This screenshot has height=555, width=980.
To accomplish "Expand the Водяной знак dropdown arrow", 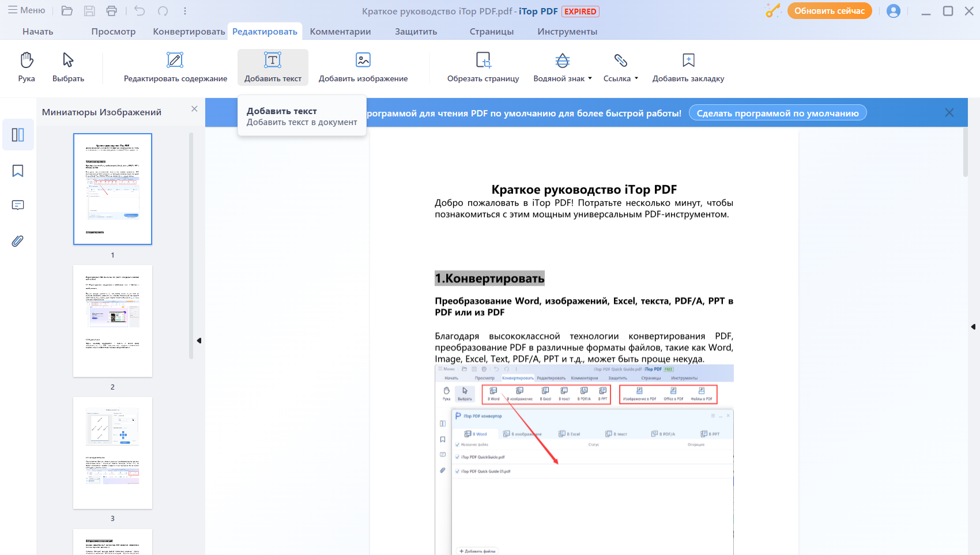I will pos(590,78).
